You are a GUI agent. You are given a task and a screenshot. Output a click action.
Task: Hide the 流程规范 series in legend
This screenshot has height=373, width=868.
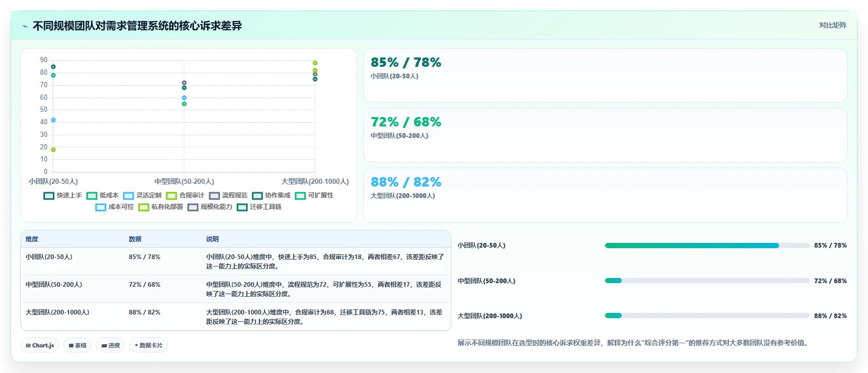coord(228,195)
